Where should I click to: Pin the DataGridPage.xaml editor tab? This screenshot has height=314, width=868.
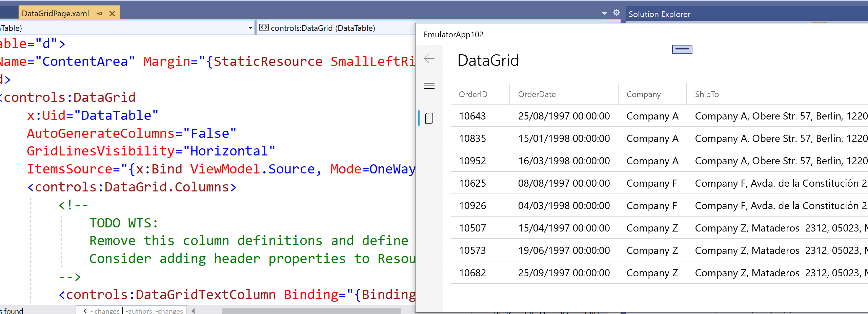point(99,14)
